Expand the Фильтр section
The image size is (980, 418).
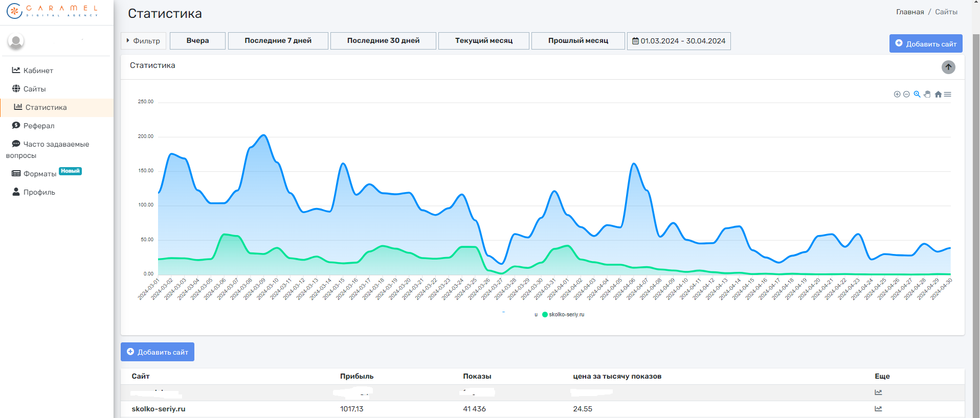(x=143, y=41)
